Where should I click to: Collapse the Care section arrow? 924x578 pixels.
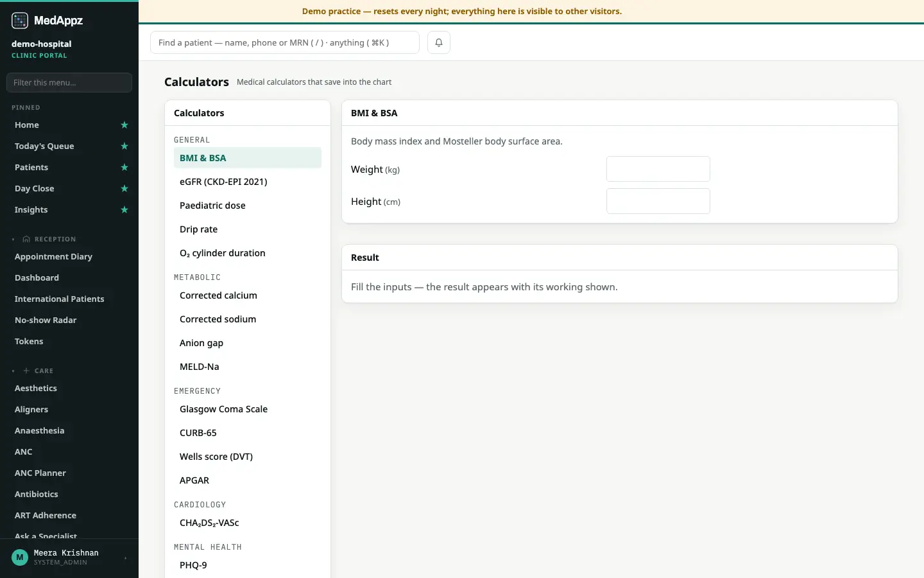(13, 371)
